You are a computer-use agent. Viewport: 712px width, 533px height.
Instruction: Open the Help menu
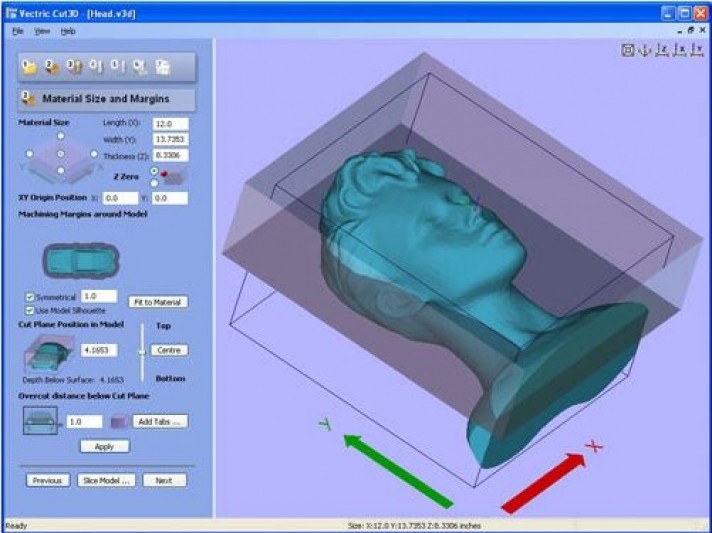click(68, 31)
